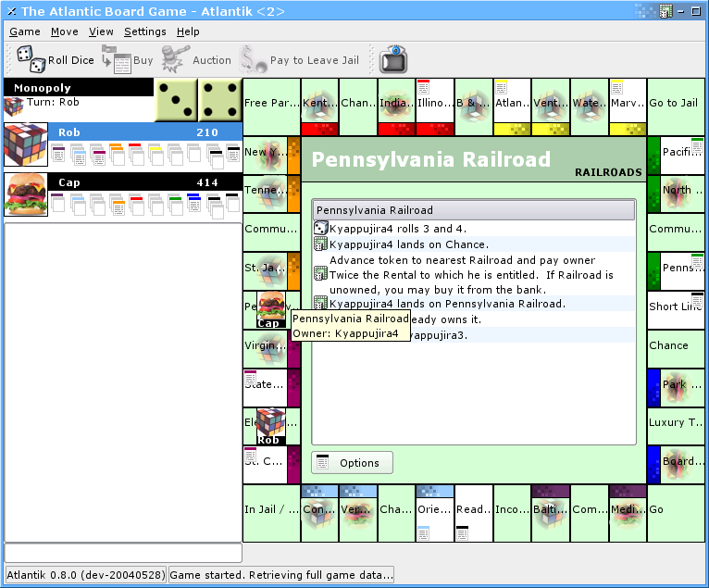This screenshot has height=588, width=709.
Task: Click Rob's orange property card icon
Action: (117, 155)
